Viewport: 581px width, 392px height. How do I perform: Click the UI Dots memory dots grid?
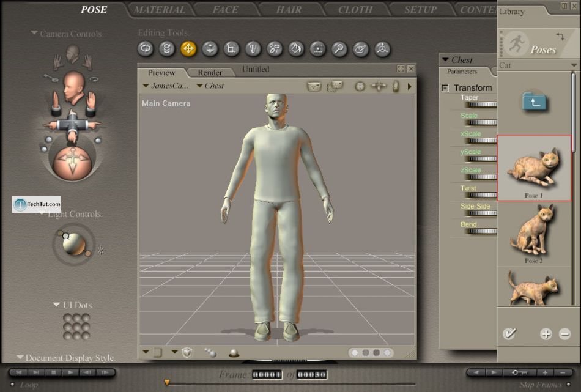pos(76,327)
